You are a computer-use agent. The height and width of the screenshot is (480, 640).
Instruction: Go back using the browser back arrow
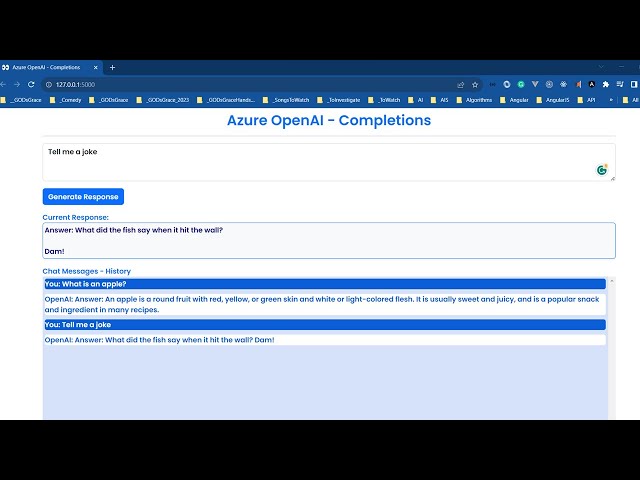coord(3,84)
